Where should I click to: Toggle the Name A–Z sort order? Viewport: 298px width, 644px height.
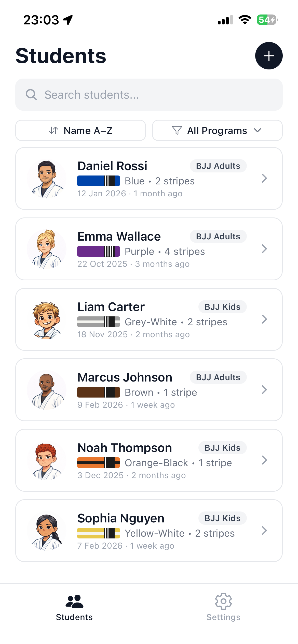[x=80, y=130]
